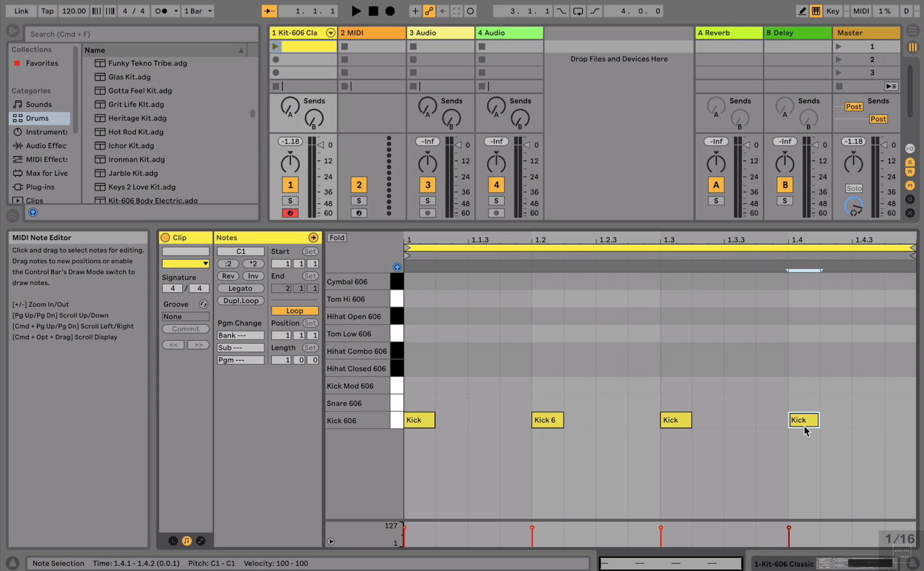Deactivate track 3 Audio activator

click(427, 185)
